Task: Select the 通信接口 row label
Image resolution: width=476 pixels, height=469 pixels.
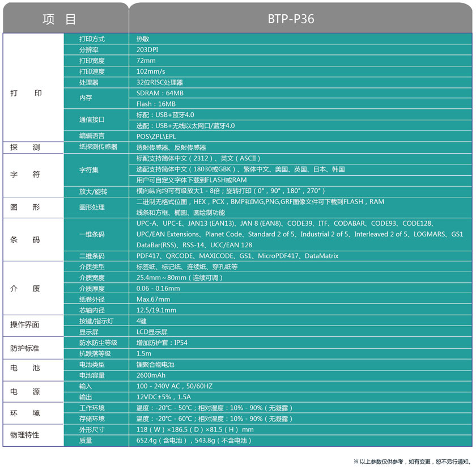Action: [x=92, y=120]
